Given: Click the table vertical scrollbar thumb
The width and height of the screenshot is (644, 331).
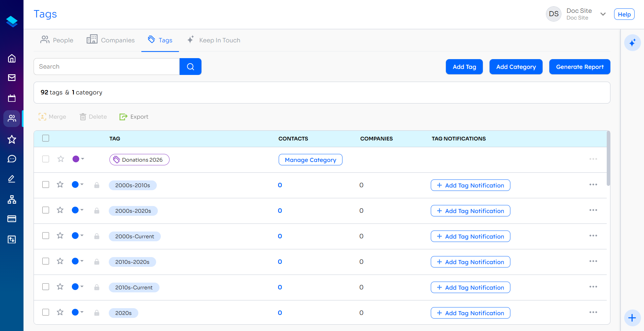Looking at the screenshot, I should [x=608, y=158].
